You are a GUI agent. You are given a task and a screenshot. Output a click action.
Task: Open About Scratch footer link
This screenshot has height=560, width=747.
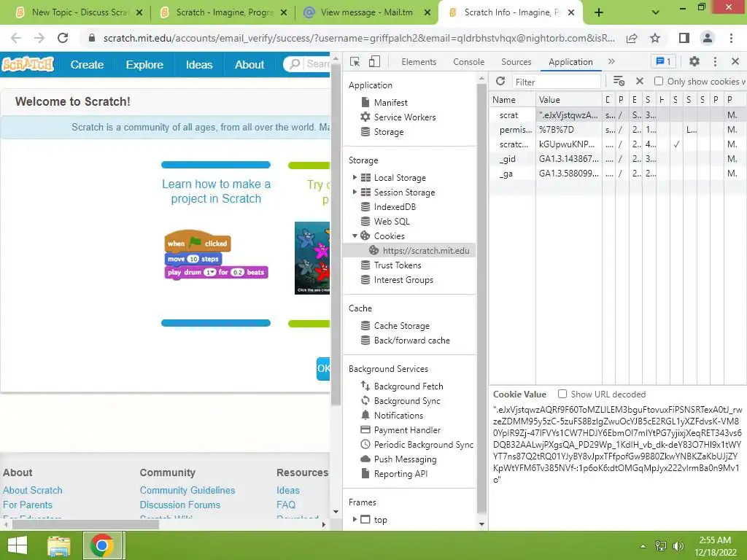point(32,490)
